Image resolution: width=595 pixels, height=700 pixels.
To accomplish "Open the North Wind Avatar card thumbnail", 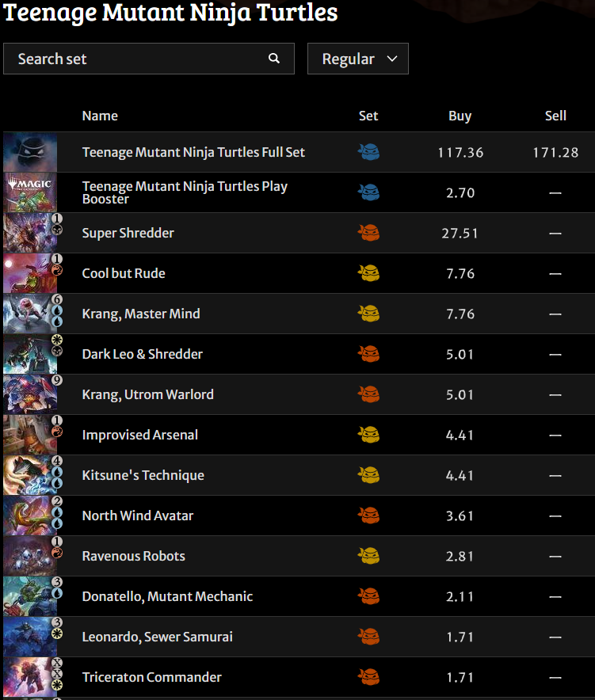I will click(30, 515).
